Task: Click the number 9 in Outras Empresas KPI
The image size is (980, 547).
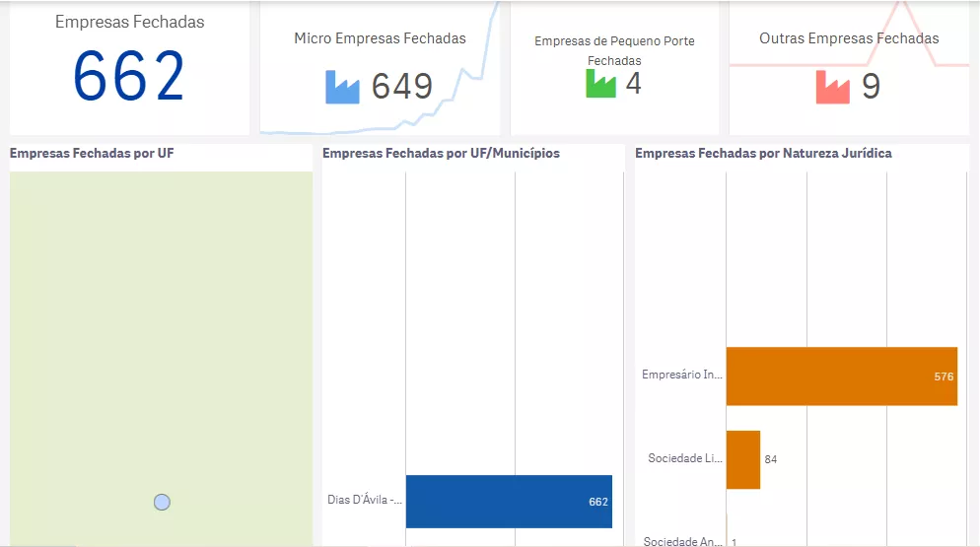Action: tap(871, 87)
